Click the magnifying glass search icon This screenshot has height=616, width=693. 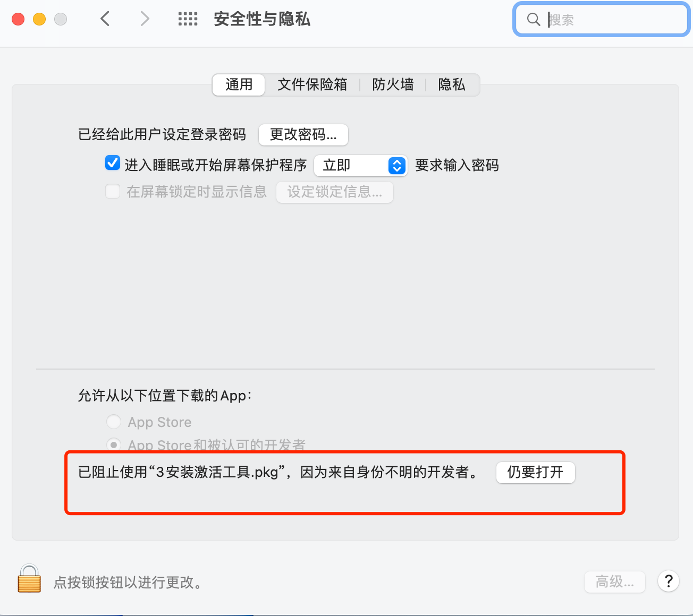(533, 20)
